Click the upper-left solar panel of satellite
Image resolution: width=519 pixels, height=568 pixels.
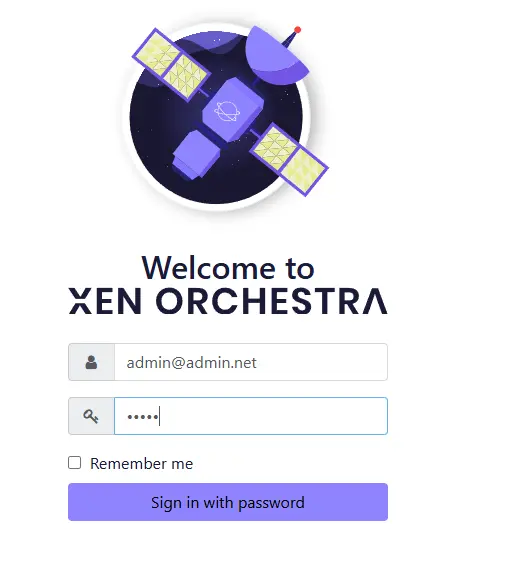pyautogui.click(x=171, y=64)
